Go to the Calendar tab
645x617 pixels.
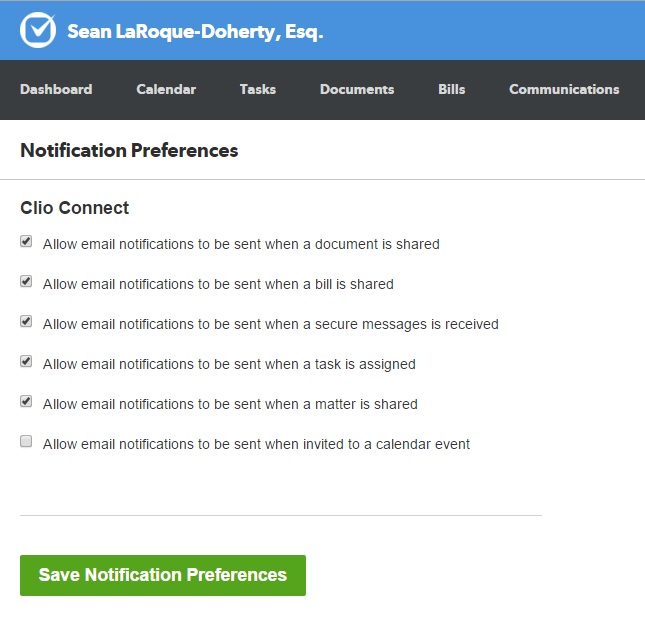(166, 89)
